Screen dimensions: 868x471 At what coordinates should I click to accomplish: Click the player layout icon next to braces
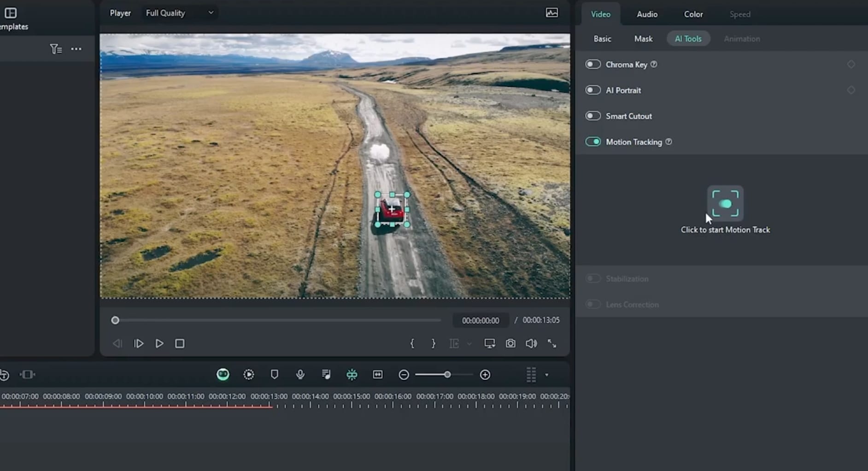coord(454,344)
